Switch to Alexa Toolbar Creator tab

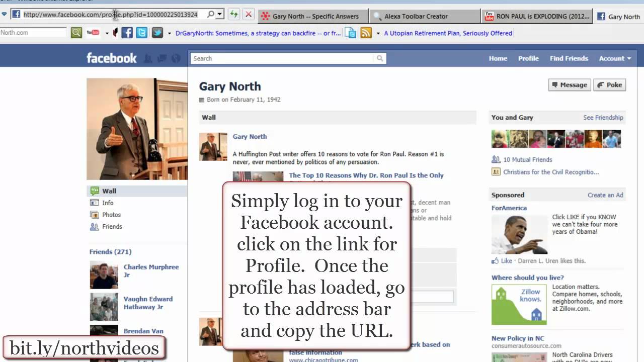click(425, 16)
